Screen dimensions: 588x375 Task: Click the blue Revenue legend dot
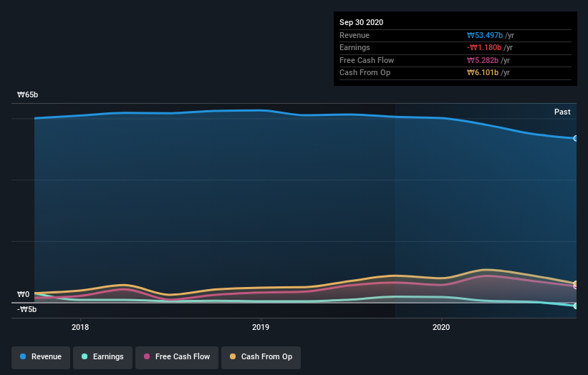pyautogui.click(x=23, y=356)
